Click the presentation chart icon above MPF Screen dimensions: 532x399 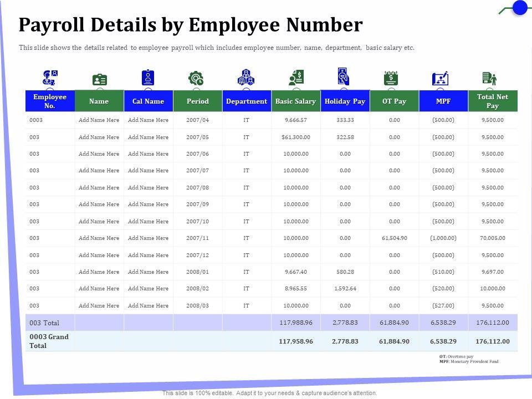click(x=440, y=78)
